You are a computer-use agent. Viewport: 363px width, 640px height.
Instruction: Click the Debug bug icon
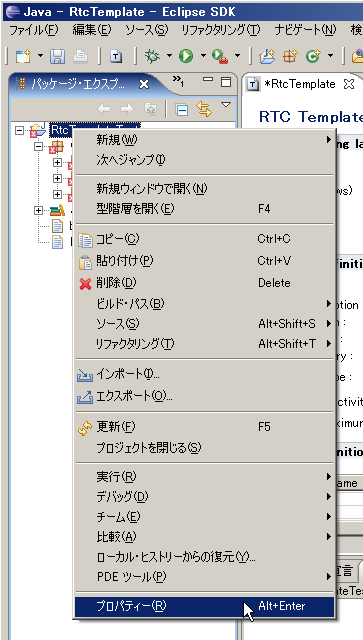point(152,56)
